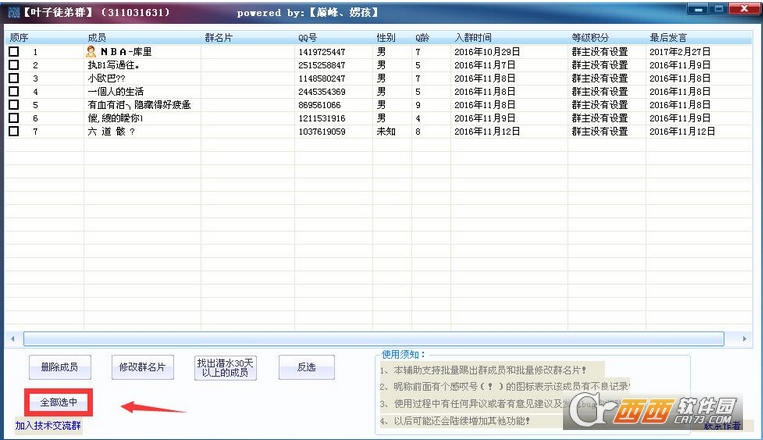
Task: Select the checkbox for row 7 六道骸
Action: point(14,131)
